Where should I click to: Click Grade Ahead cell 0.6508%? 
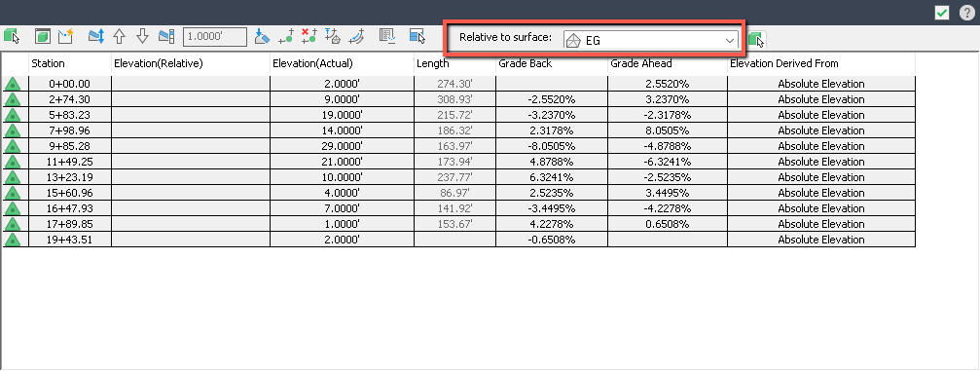pyautogui.click(x=668, y=224)
